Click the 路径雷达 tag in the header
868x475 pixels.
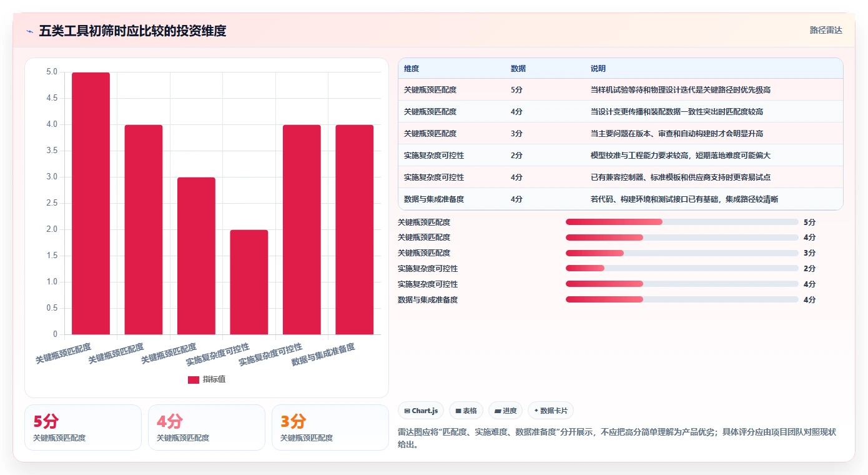click(826, 30)
